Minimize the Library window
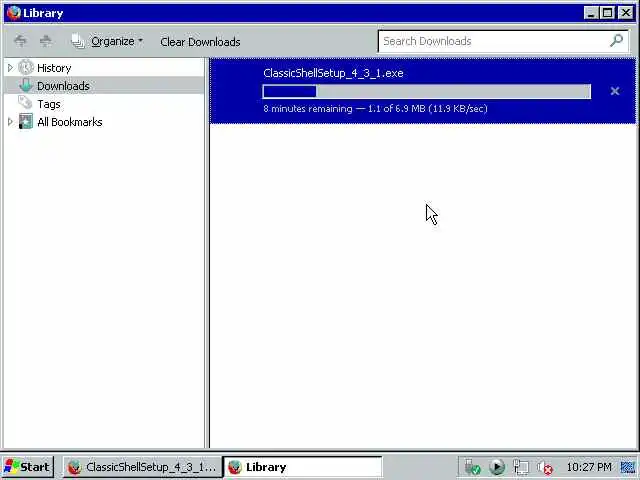The height and width of the screenshot is (480, 640). (590, 13)
